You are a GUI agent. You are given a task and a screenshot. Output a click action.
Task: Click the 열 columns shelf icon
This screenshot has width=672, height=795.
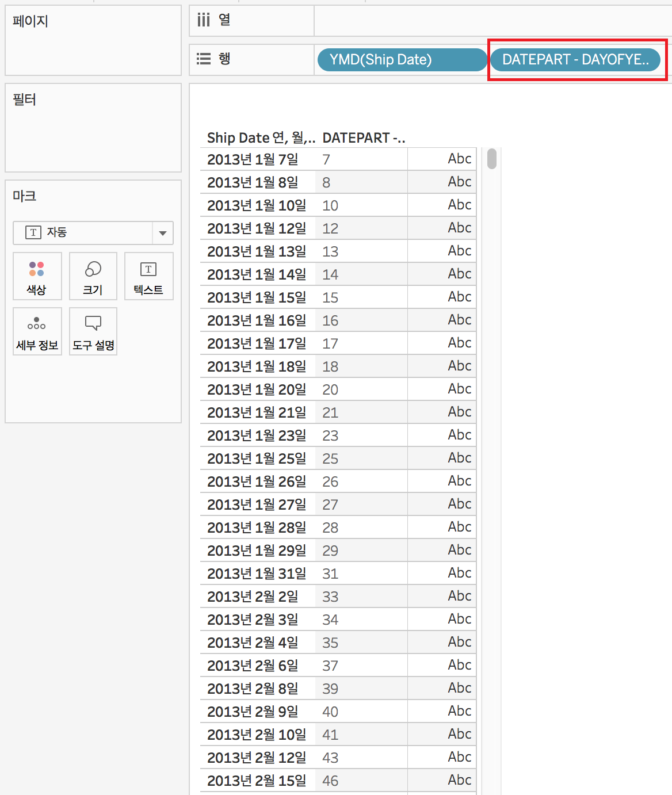tap(204, 20)
